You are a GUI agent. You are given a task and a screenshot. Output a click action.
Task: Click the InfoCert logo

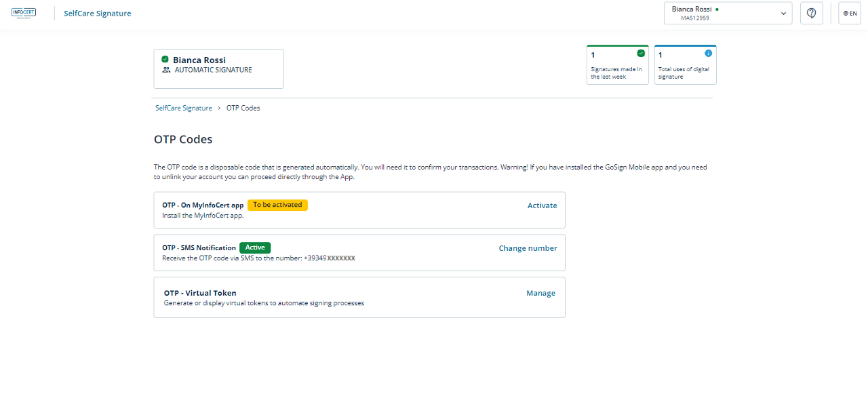[x=24, y=13]
